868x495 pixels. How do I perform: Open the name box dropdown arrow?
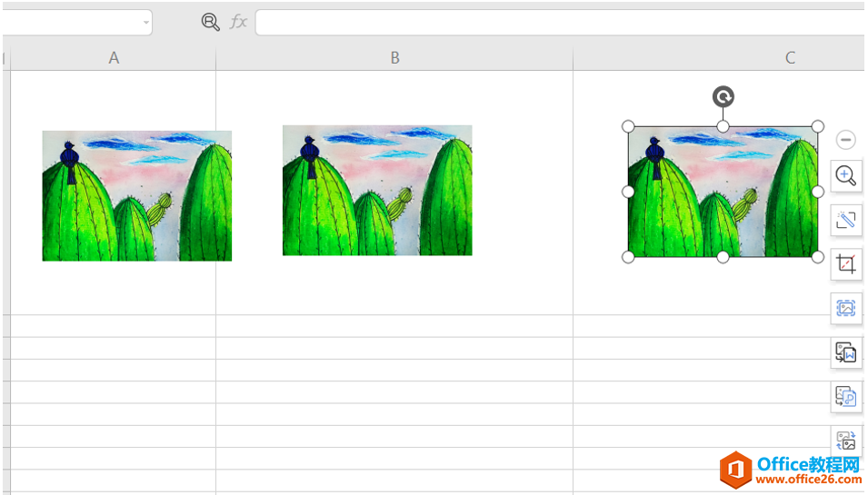pos(146,23)
